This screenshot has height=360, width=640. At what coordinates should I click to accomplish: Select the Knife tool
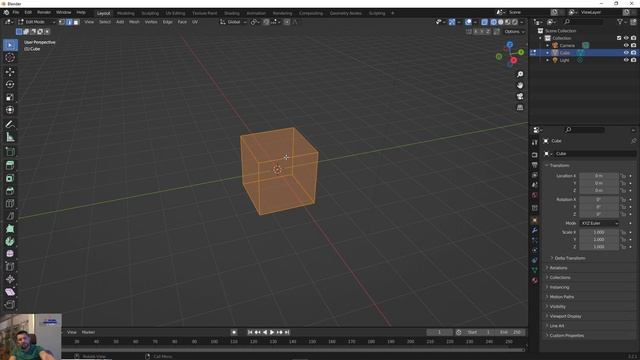click(10, 216)
